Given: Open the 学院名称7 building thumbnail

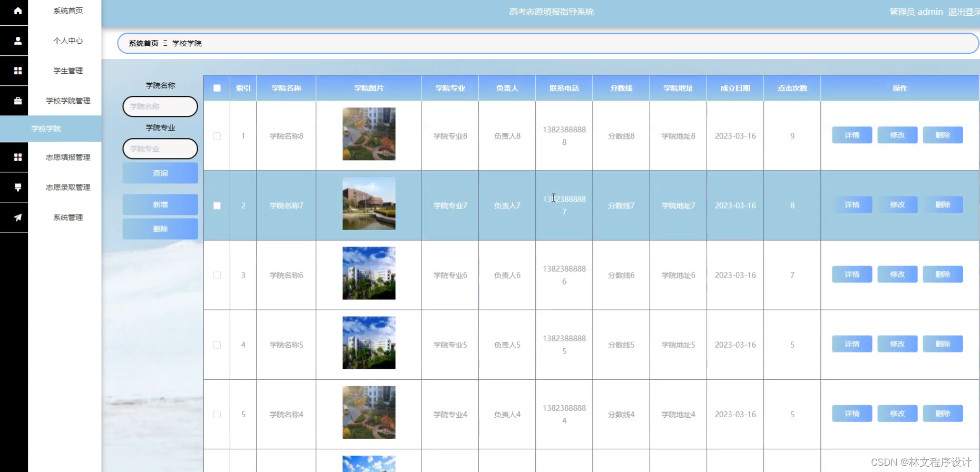Looking at the screenshot, I should (x=369, y=203).
